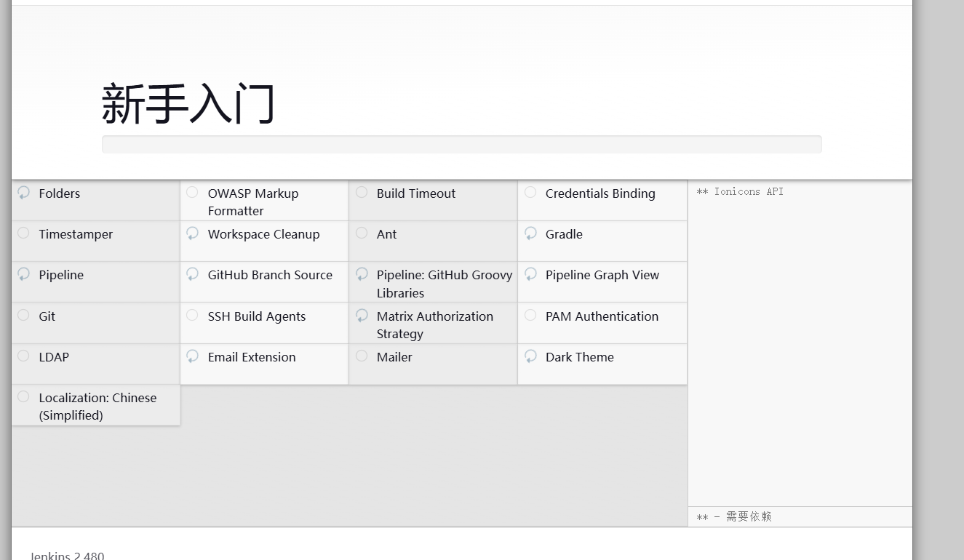This screenshot has width=964, height=560.
Task: Click the Localization: Chinese (Simplified) plugin name
Action: coord(97,407)
